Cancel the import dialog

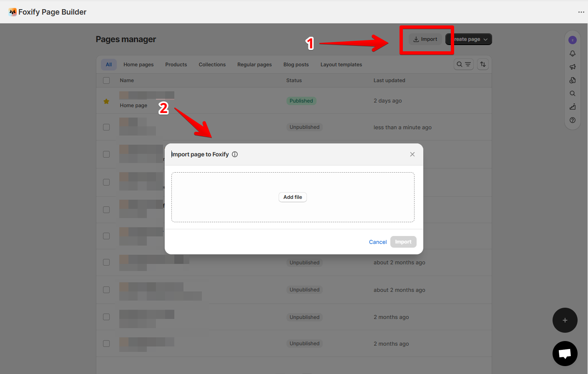[378, 242]
